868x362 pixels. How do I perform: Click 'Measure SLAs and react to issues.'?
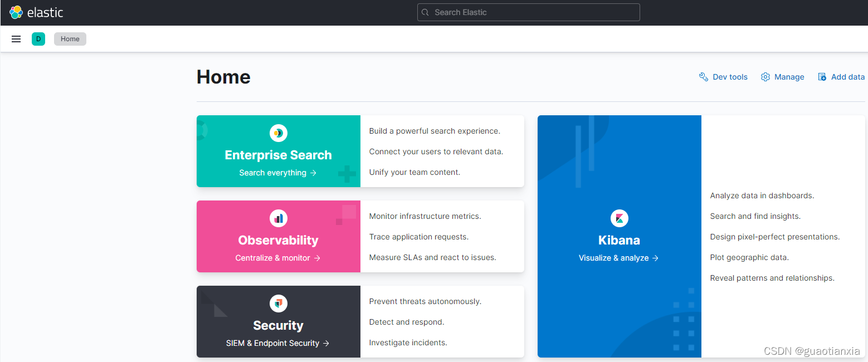pos(433,257)
